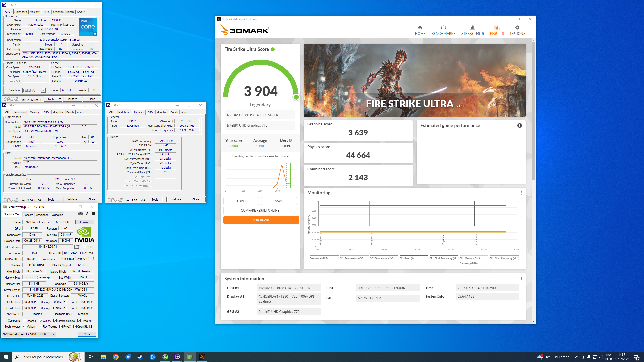Open 3DMark OPTIONS gear
Viewport: 644px width, 362px height.
tap(517, 30)
